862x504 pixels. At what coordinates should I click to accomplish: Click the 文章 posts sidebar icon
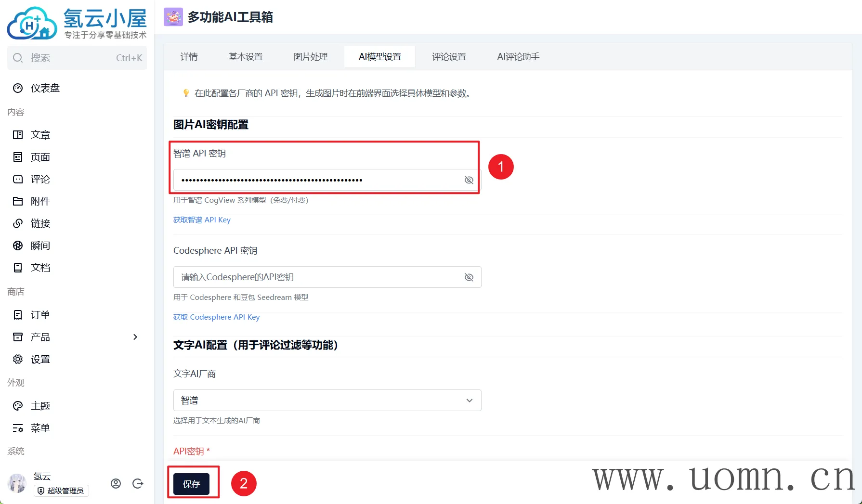point(18,135)
